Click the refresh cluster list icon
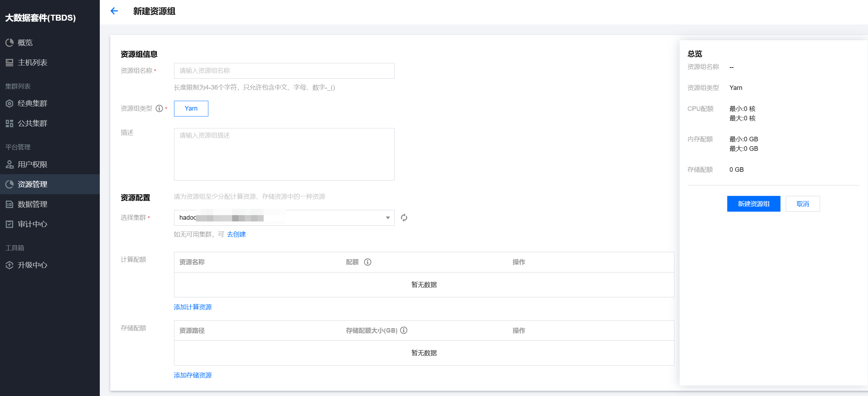The height and width of the screenshot is (396, 868). [x=404, y=218]
